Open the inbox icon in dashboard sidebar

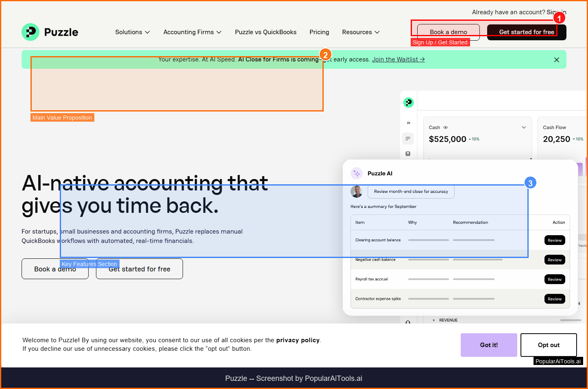[x=408, y=154]
